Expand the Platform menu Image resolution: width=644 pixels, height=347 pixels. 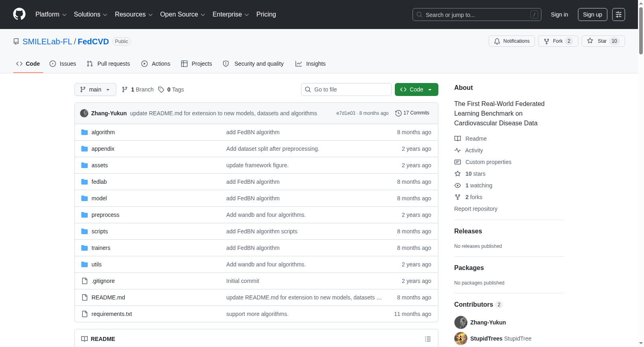(51, 15)
